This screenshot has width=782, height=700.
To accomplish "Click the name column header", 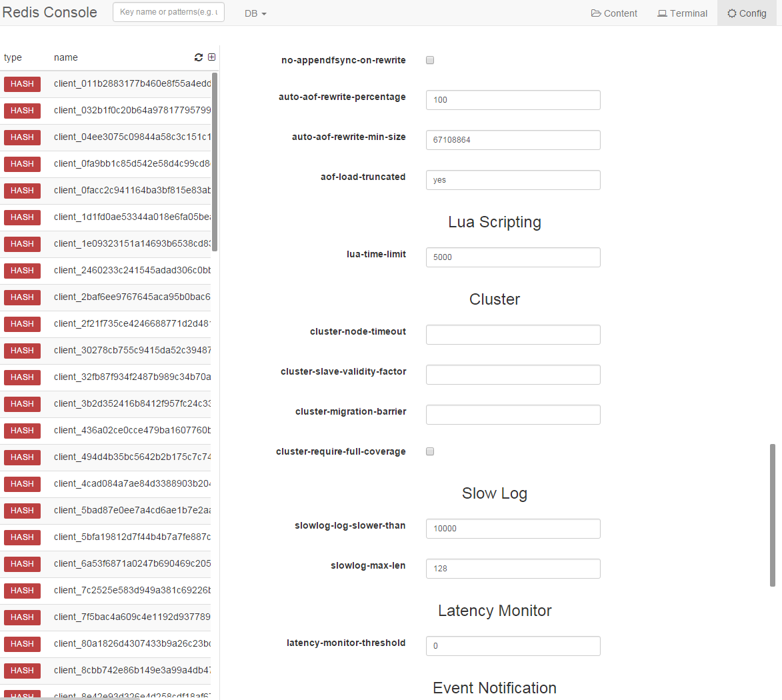I will pos(66,57).
